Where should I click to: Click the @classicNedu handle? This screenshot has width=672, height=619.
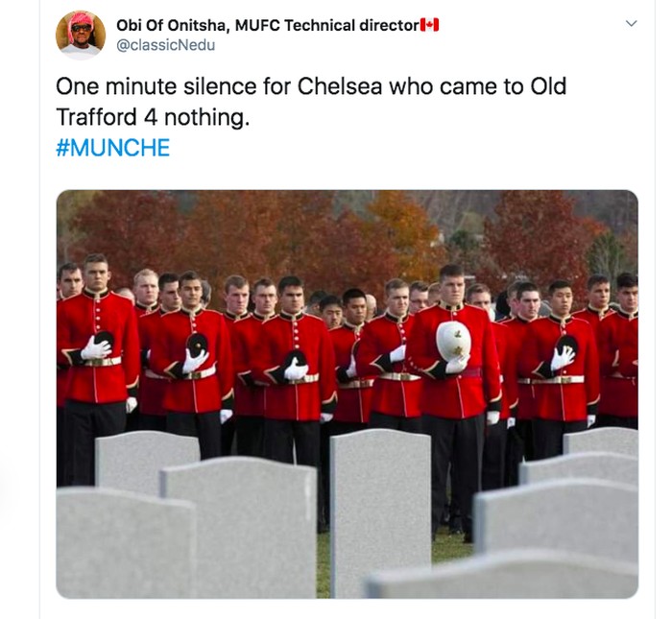pyautogui.click(x=166, y=45)
